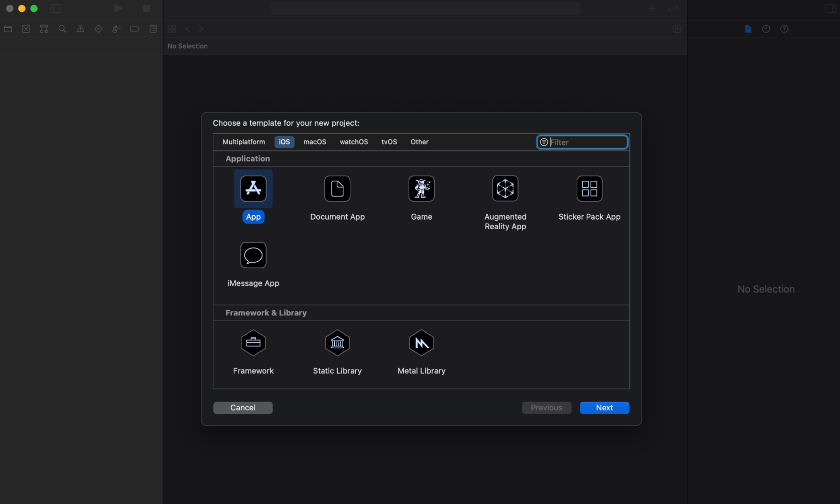Image resolution: width=840 pixels, height=504 pixels.
Task: Switch to the Multiplatform tab
Action: point(244,142)
